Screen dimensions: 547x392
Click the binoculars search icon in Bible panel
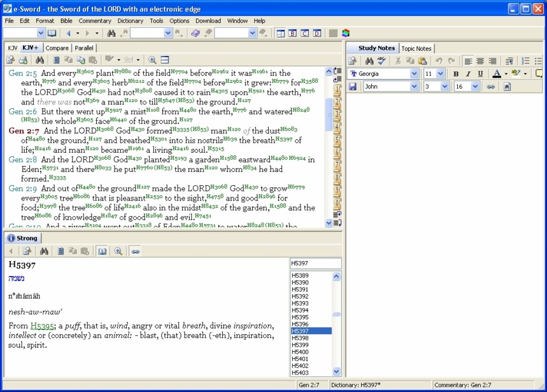click(x=39, y=60)
